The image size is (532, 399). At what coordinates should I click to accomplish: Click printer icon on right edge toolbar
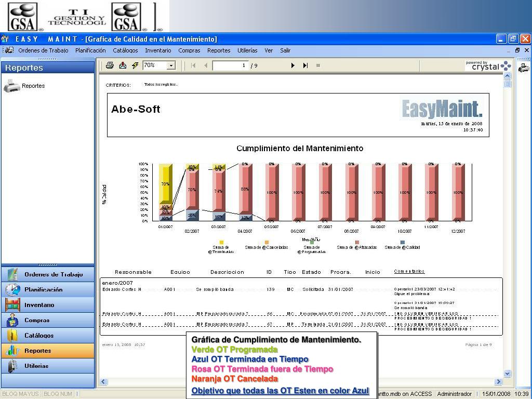click(524, 68)
